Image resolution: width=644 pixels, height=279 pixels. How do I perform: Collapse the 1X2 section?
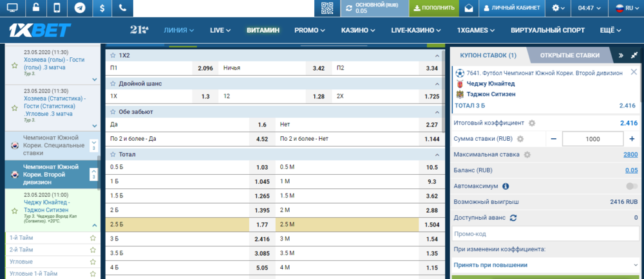437,55
